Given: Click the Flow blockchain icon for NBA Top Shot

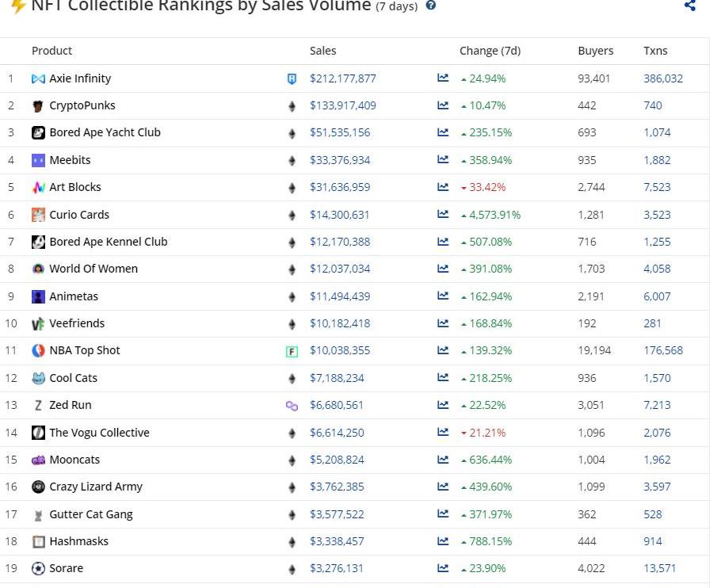Looking at the screenshot, I should click(x=292, y=352).
